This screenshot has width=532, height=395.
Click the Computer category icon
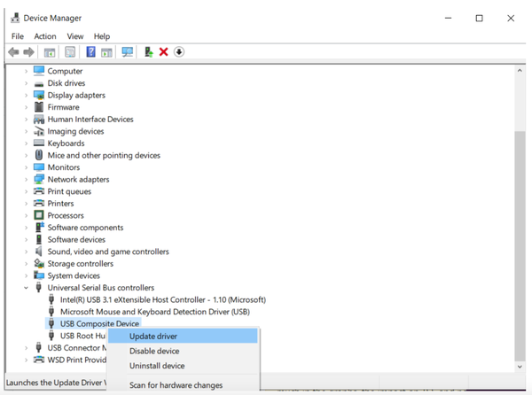point(39,71)
